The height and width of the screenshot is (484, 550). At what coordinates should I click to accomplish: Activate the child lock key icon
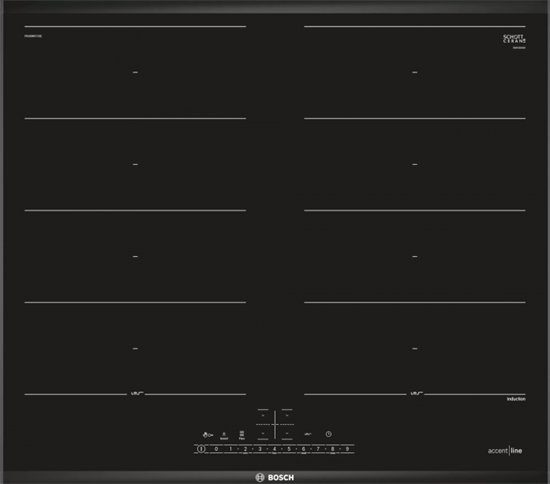(x=208, y=435)
